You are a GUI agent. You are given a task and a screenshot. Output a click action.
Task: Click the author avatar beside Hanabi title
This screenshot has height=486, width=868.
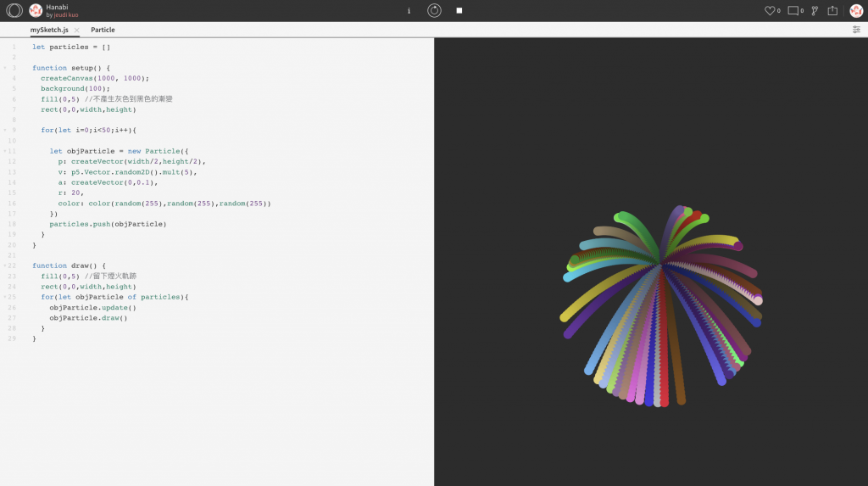tap(36, 10)
